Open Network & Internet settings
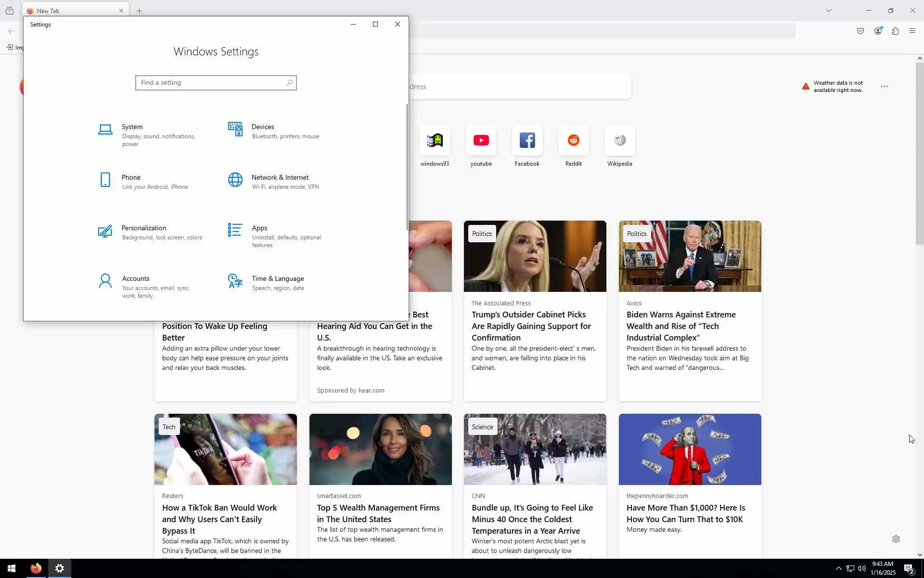 coord(280,178)
